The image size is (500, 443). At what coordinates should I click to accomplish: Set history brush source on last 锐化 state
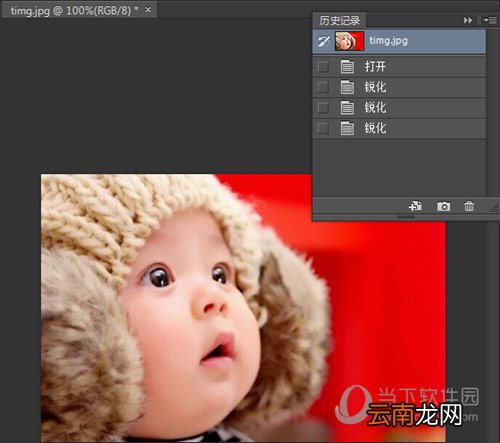(x=323, y=128)
